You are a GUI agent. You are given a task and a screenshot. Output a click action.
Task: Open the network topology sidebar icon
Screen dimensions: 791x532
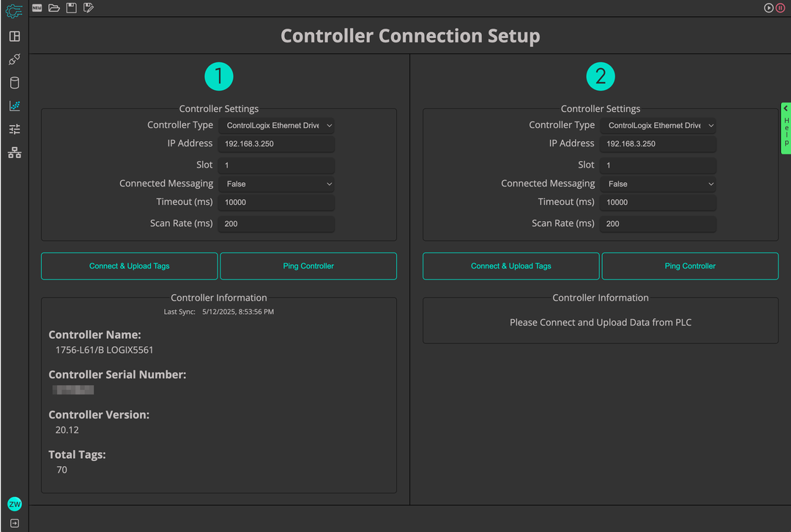coord(15,153)
